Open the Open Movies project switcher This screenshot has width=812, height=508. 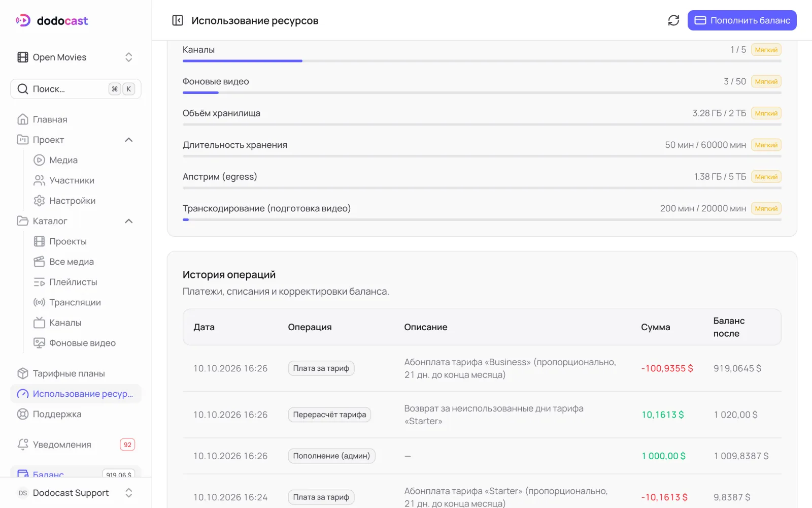coord(76,57)
